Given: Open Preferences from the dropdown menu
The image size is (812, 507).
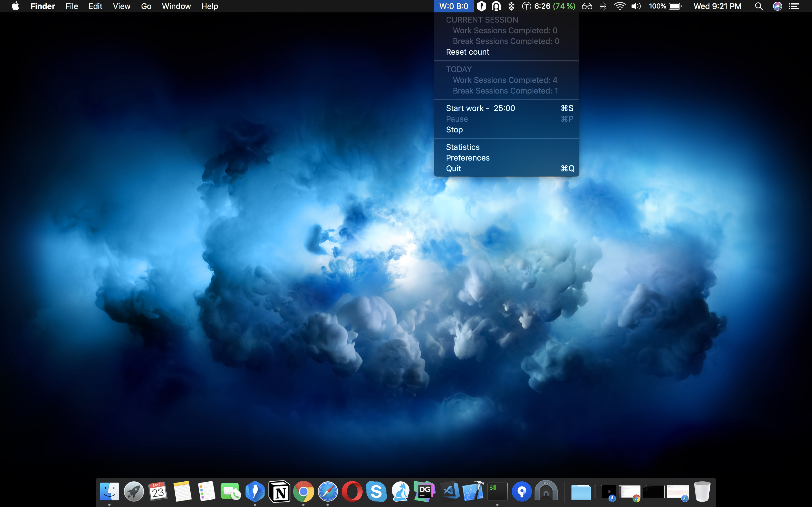Looking at the screenshot, I should click(x=468, y=158).
